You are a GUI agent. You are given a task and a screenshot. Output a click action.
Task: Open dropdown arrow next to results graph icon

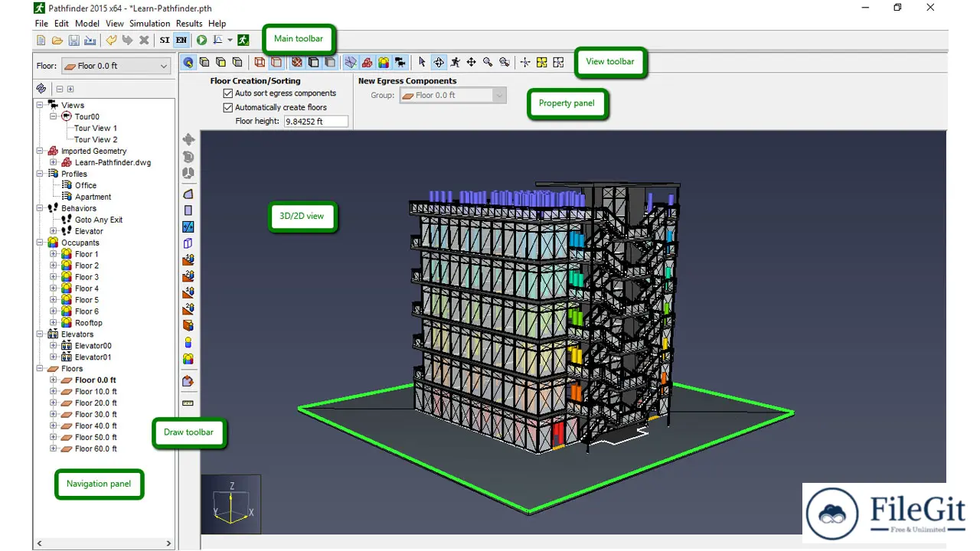[x=230, y=40]
